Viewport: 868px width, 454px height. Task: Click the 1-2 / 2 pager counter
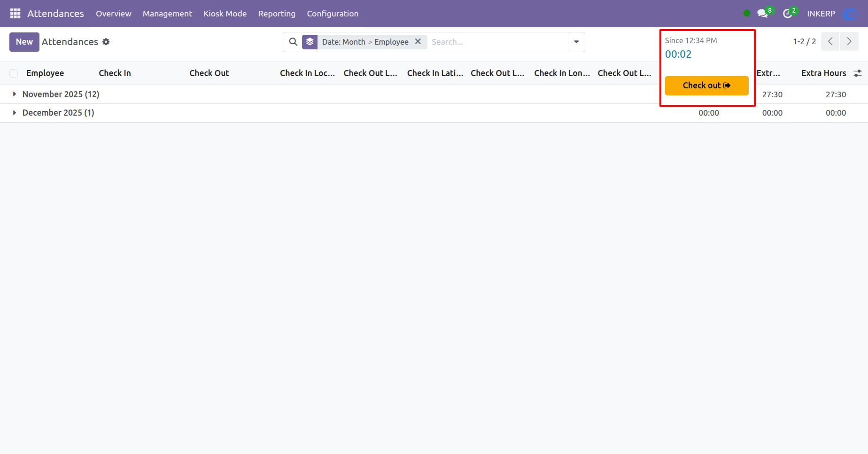click(x=804, y=41)
